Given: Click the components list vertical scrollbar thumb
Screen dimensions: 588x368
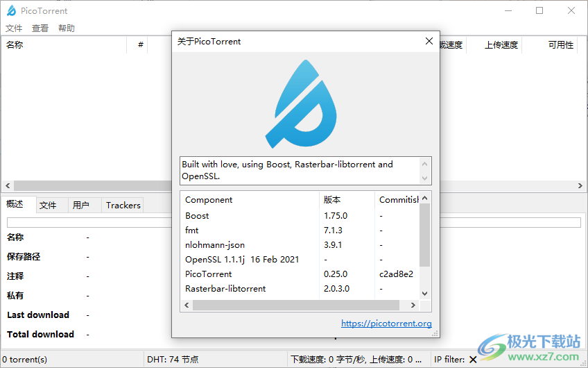Looking at the screenshot, I should click(424, 235).
